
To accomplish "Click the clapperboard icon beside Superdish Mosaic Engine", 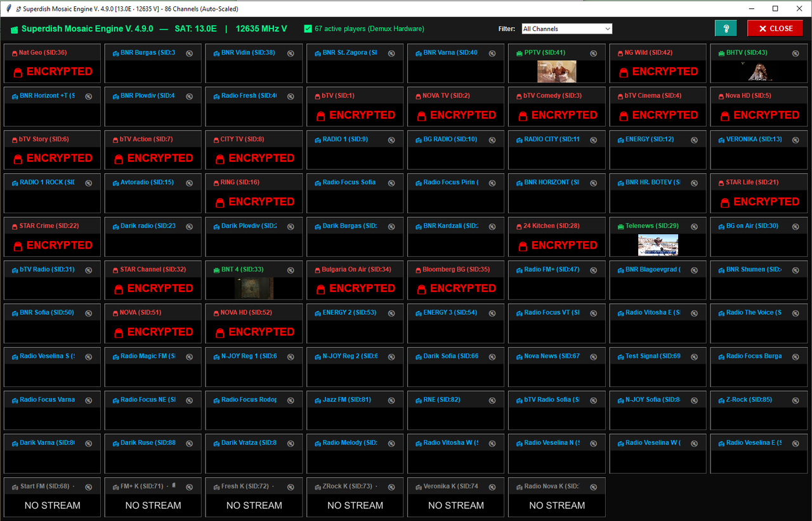I will point(14,29).
